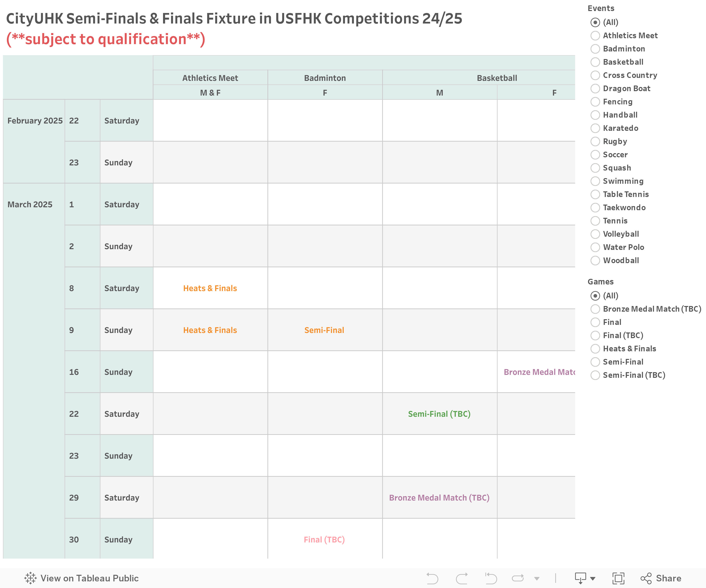The width and height of the screenshot is (706, 588).
Task: Select Fencing events filter
Action: coord(595,102)
